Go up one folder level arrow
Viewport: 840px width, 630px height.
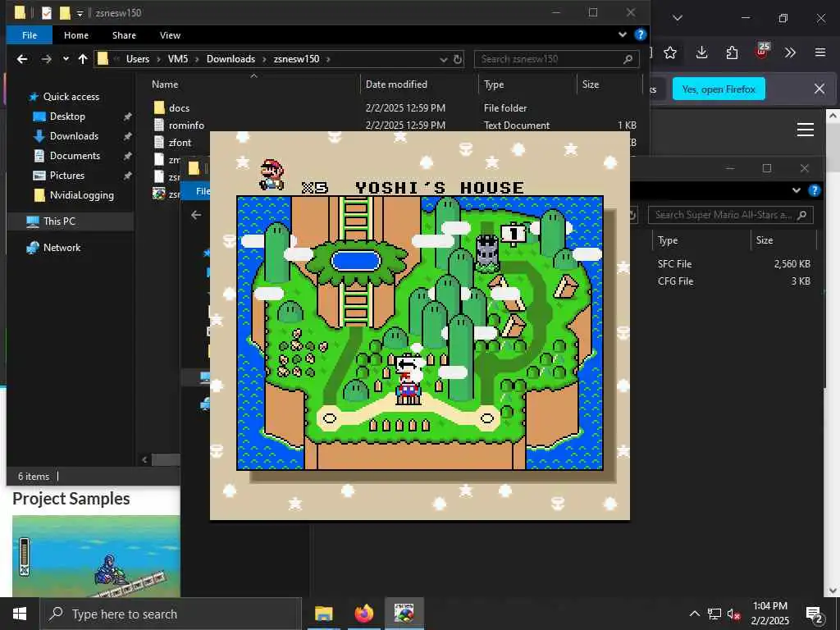(x=83, y=59)
